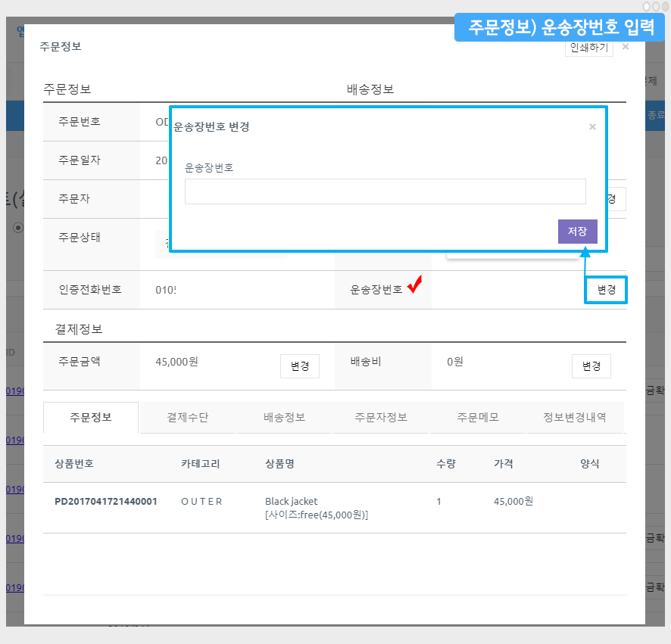Click 변경 button for 주문금액
The height and width of the screenshot is (644, 671).
(x=299, y=366)
